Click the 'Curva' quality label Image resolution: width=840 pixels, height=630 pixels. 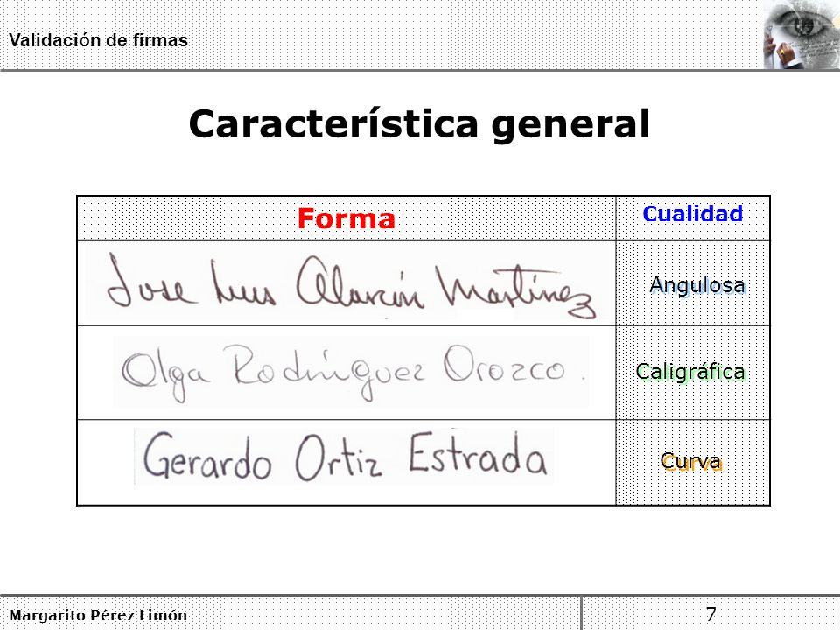point(691,462)
